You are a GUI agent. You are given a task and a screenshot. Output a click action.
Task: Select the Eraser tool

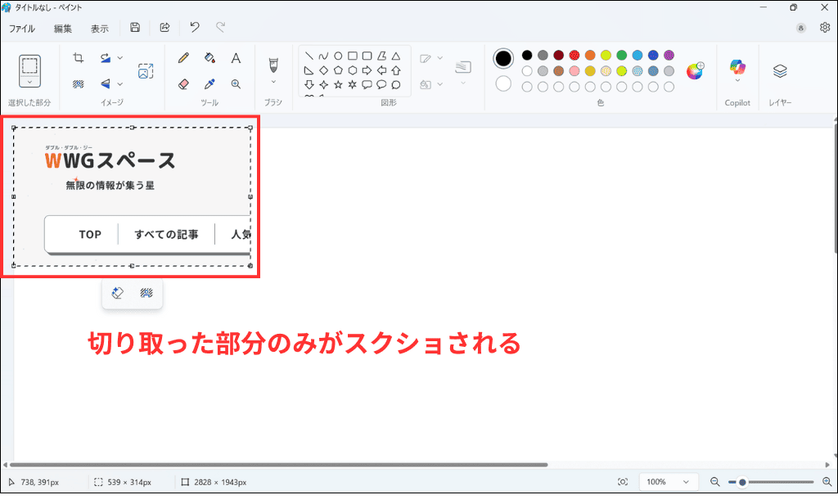pos(183,83)
